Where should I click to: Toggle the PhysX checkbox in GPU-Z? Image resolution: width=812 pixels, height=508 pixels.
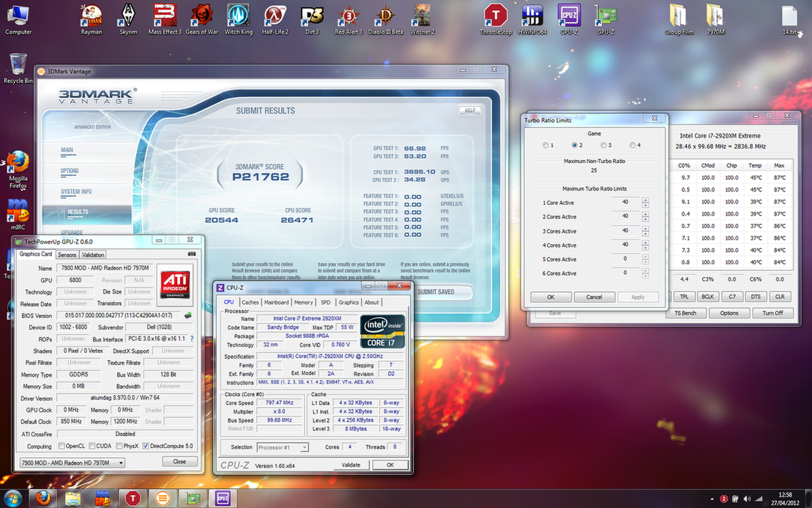point(119,446)
